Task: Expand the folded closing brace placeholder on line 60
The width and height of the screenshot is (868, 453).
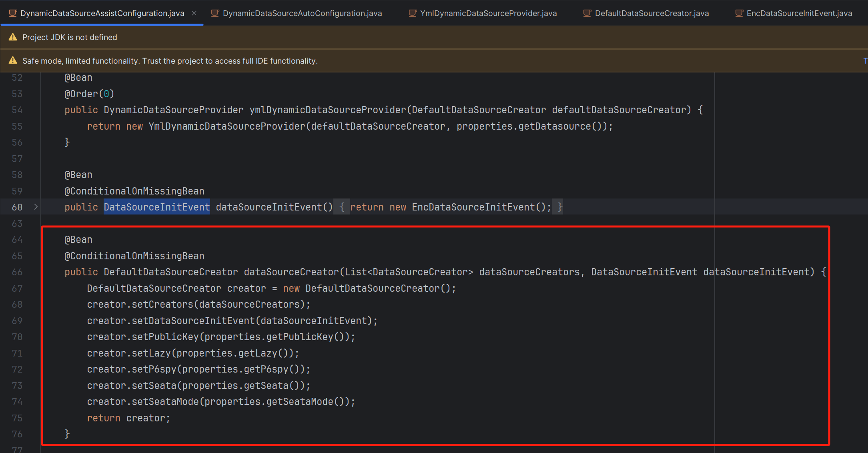Action: coord(559,207)
